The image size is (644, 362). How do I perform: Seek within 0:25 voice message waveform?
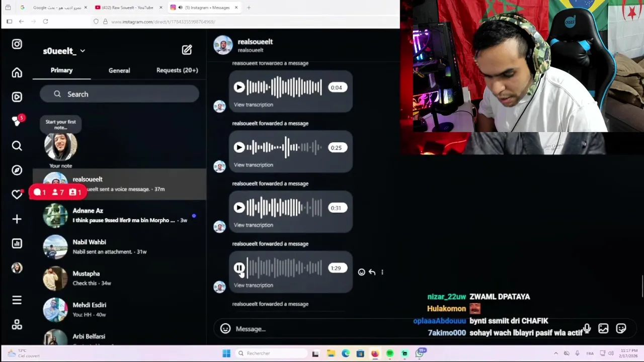(284, 148)
